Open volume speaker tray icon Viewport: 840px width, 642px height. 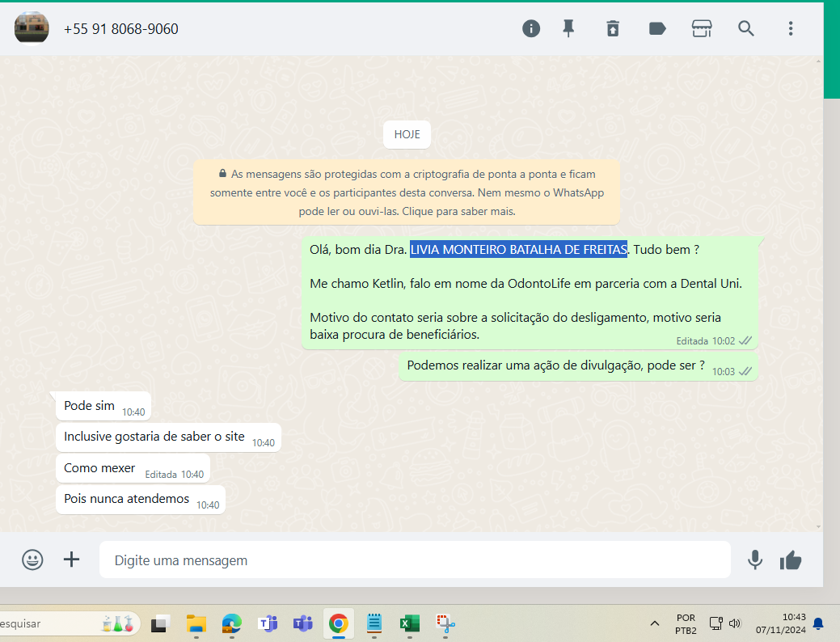(x=734, y=623)
